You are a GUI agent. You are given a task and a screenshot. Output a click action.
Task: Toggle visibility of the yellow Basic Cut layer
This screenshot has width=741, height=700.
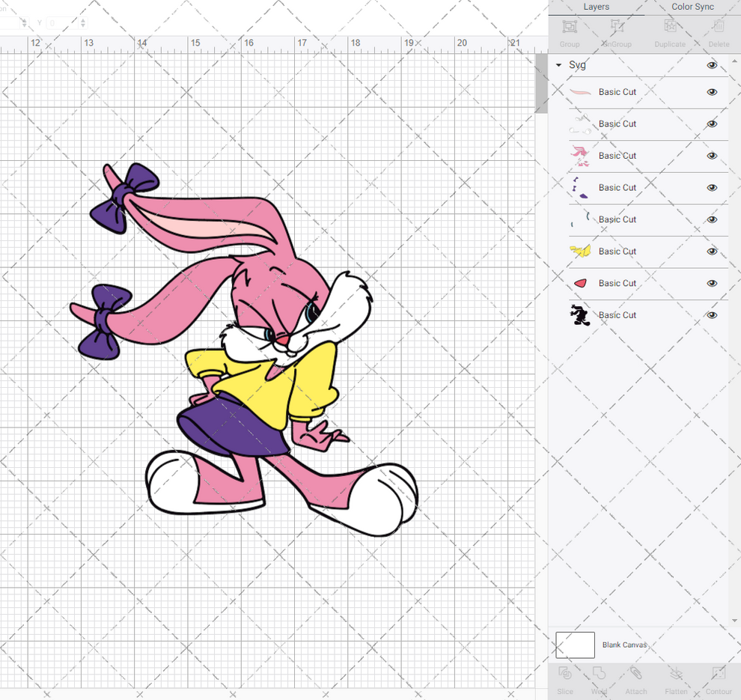(712, 252)
